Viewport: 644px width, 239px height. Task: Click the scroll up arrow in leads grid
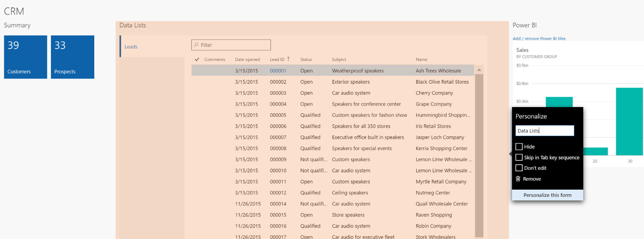tap(479, 70)
